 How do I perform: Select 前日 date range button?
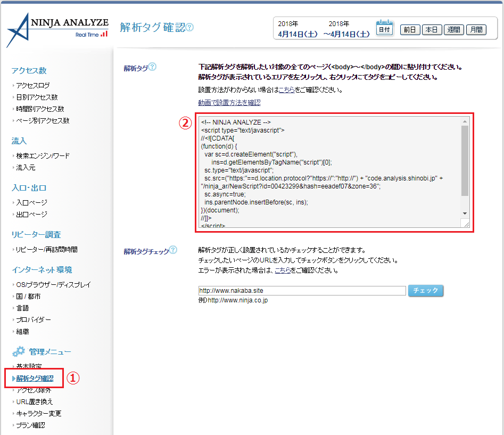tap(410, 30)
